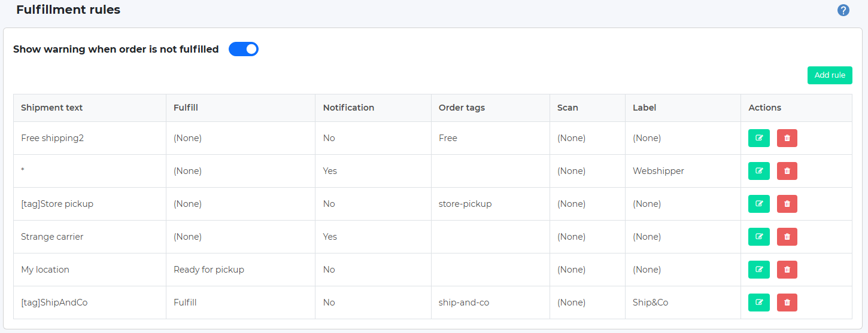Screen dimensions: 868x333
Task: Click the ship-and-co order tag cell
Action: [x=464, y=303]
